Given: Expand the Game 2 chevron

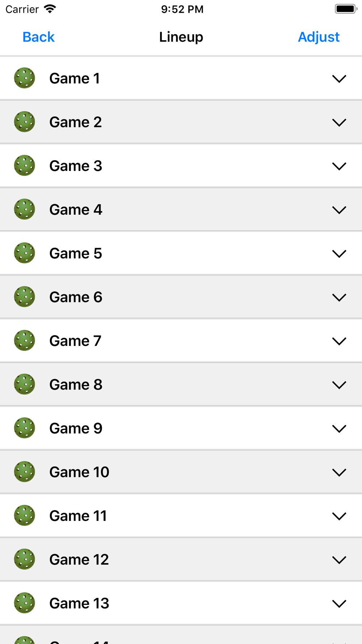Looking at the screenshot, I should pyautogui.click(x=339, y=122).
